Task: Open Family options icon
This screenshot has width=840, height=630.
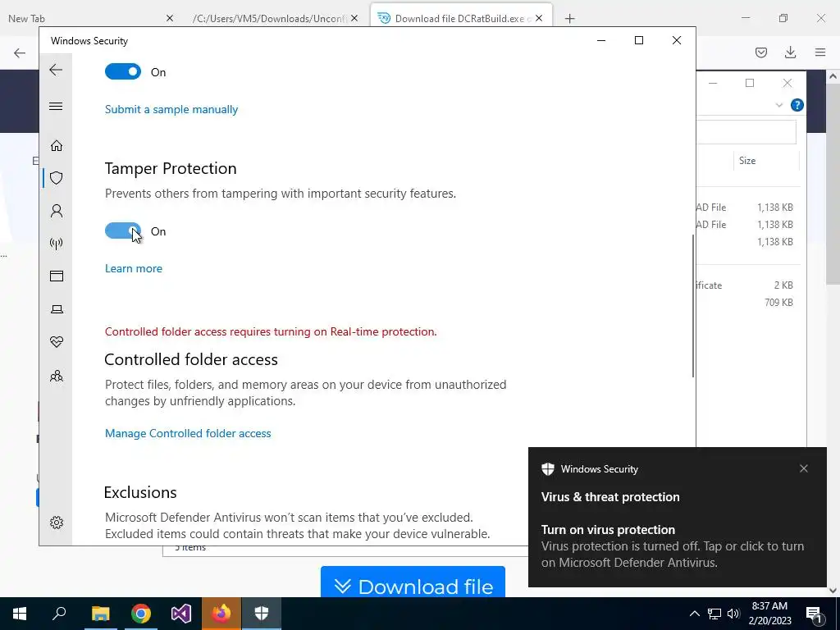Action: [x=57, y=376]
